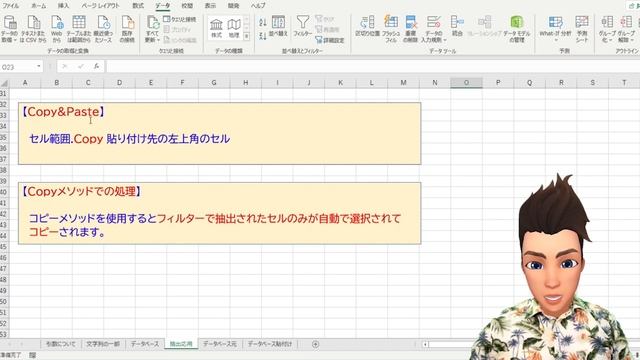Screen dimensions: 640x360
Task: Open the 並べ替え (Sort) dialog
Action: pos(278,27)
